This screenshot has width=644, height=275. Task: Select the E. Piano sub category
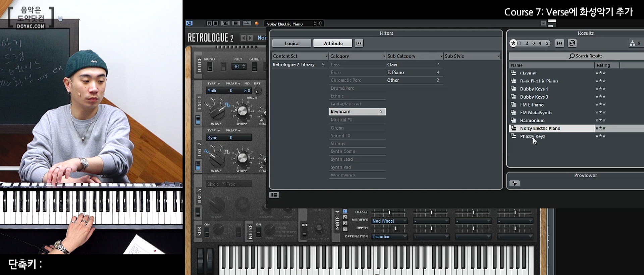click(x=414, y=72)
